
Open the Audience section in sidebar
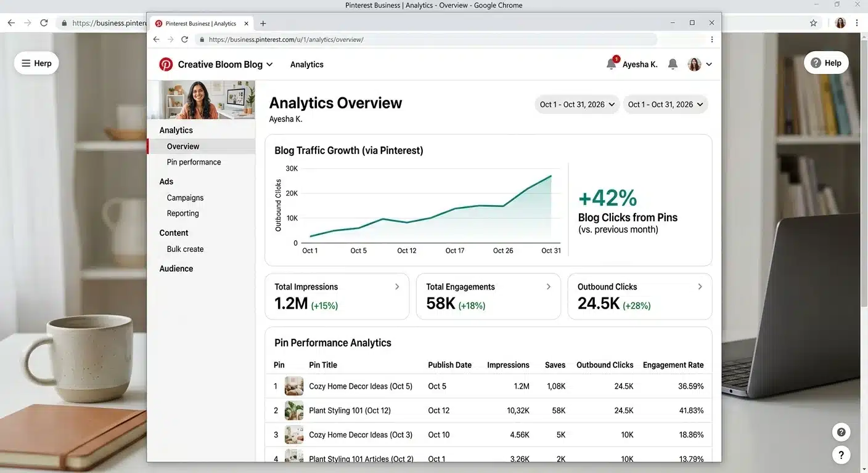pos(176,269)
